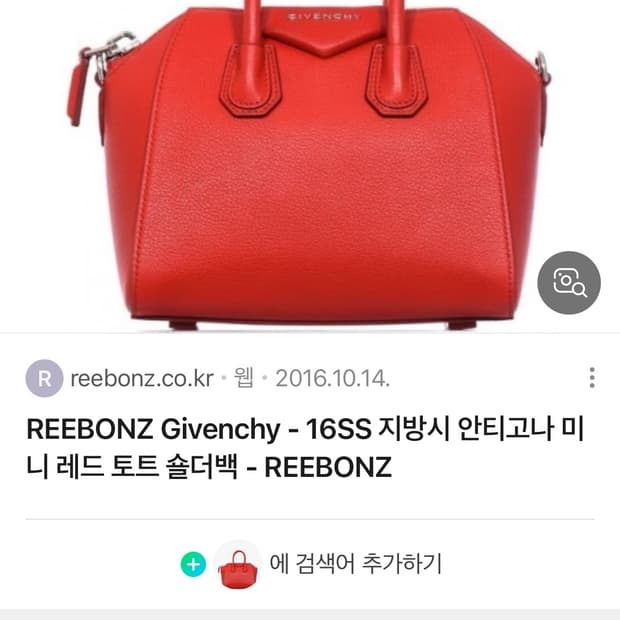Click the 웹 source type label

(243, 378)
